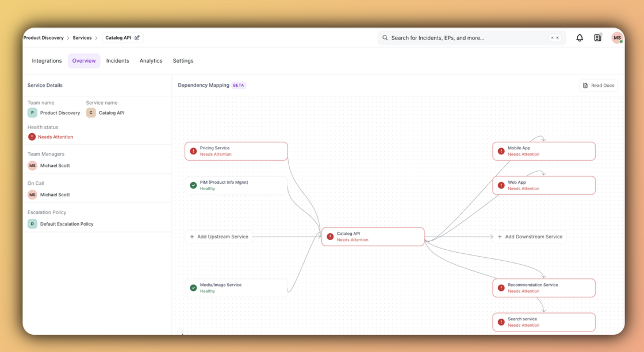
Task: Click the C service badge for Catalog API
Action: 91,113
